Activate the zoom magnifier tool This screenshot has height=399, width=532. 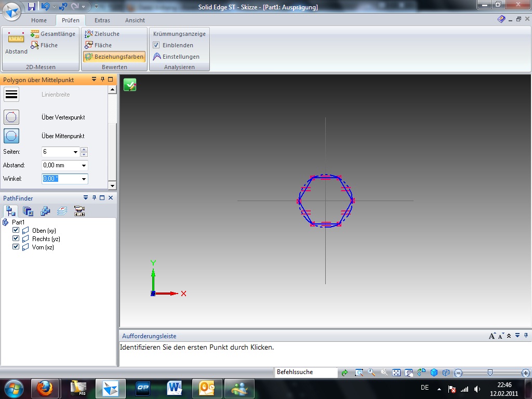(x=371, y=373)
